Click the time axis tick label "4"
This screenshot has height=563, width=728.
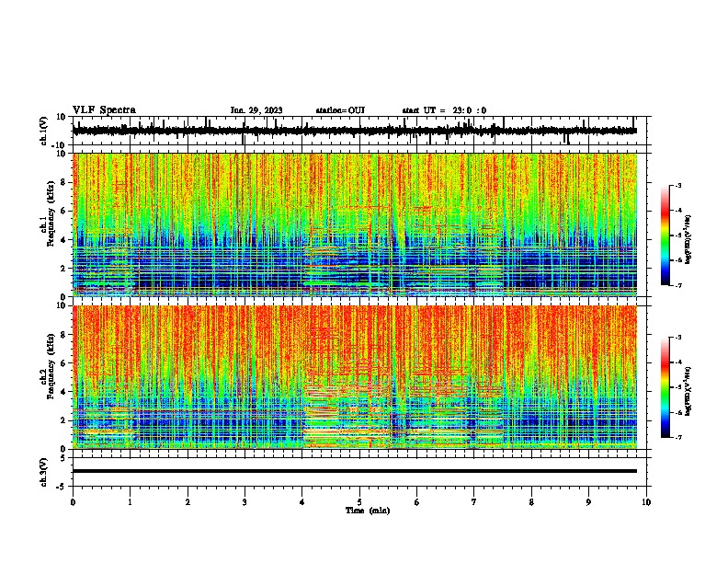(302, 502)
